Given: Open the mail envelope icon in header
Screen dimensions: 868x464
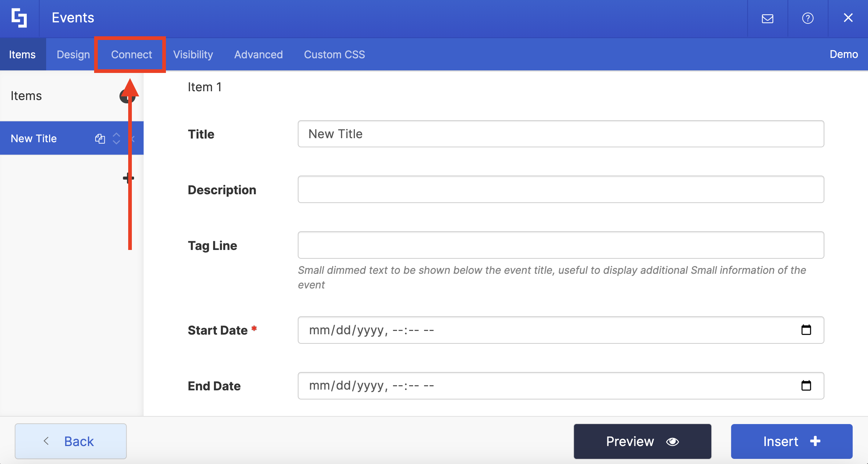Looking at the screenshot, I should [x=767, y=18].
